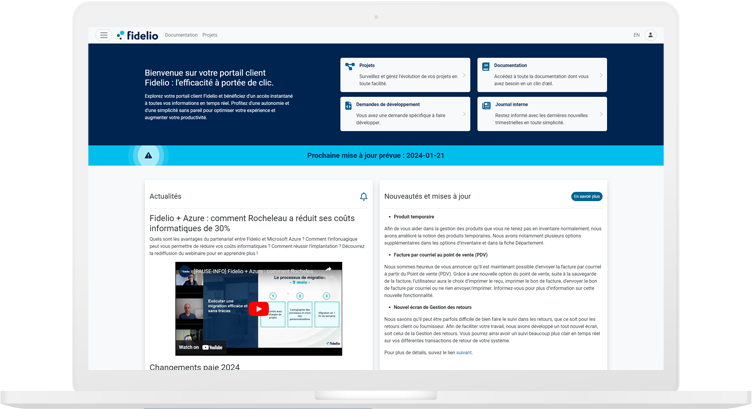The width and height of the screenshot is (752, 409).
Task: Click the Journal interne newspaper icon
Action: coord(486,105)
